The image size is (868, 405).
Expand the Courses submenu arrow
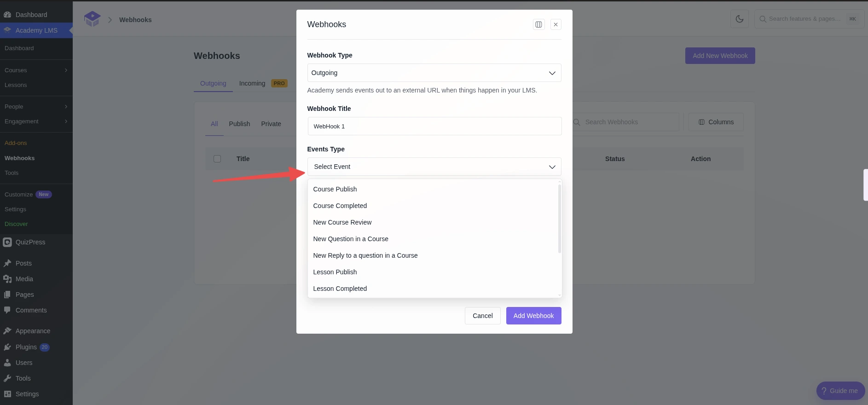tap(66, 70)
